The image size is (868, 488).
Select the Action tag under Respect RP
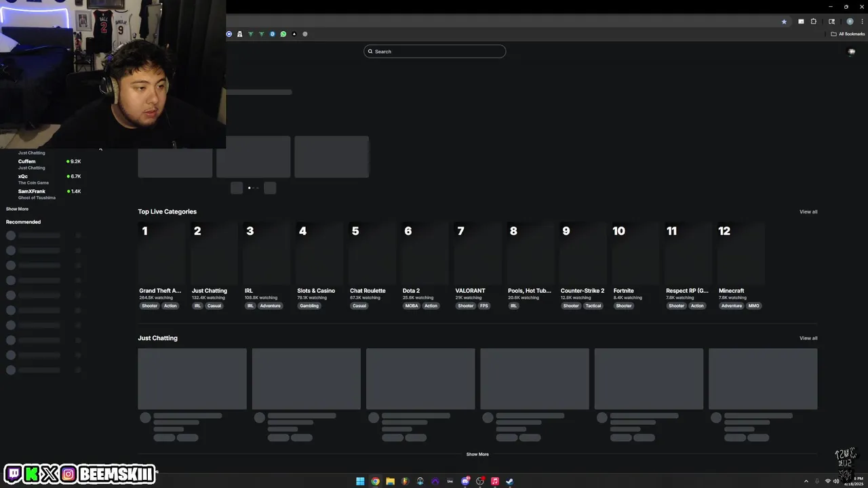[x=697, y=306]
